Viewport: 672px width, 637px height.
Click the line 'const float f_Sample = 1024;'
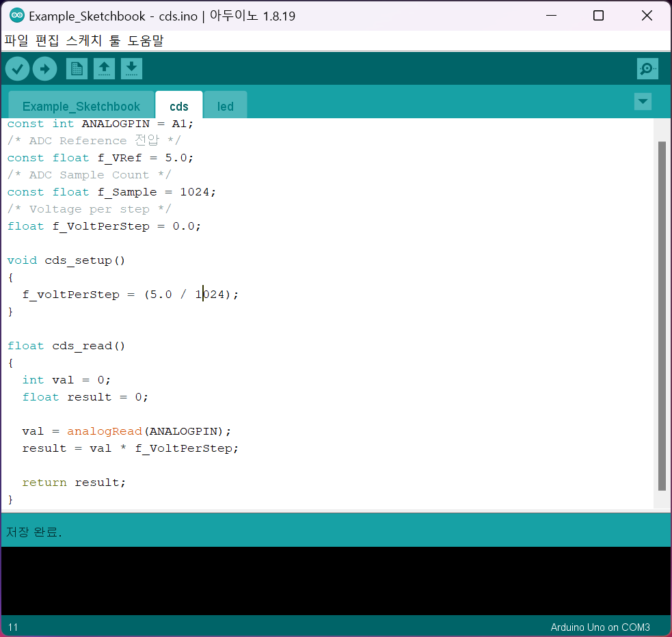click(x=111, y=192)
